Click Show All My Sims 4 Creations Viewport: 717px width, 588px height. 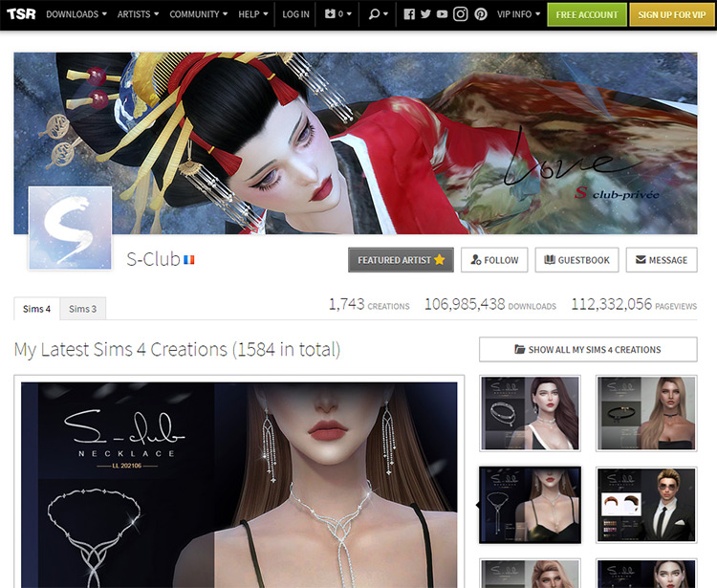(x=588, y=349)
